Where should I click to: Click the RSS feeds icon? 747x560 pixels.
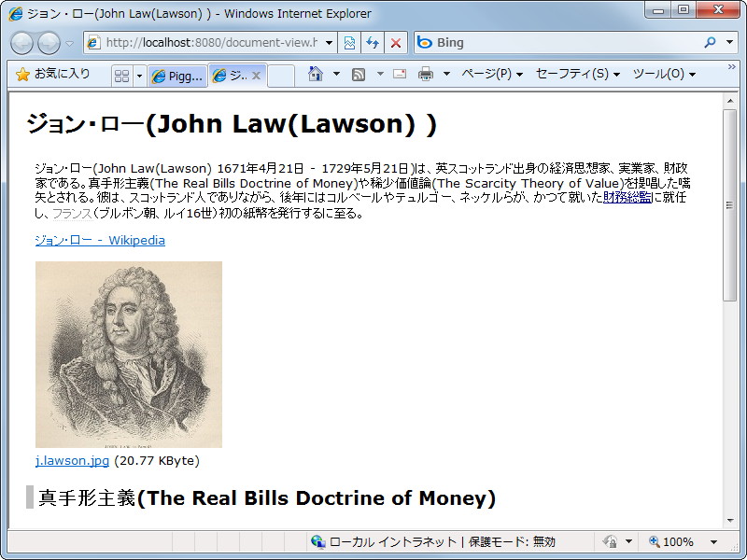click(x=359, y=75)
